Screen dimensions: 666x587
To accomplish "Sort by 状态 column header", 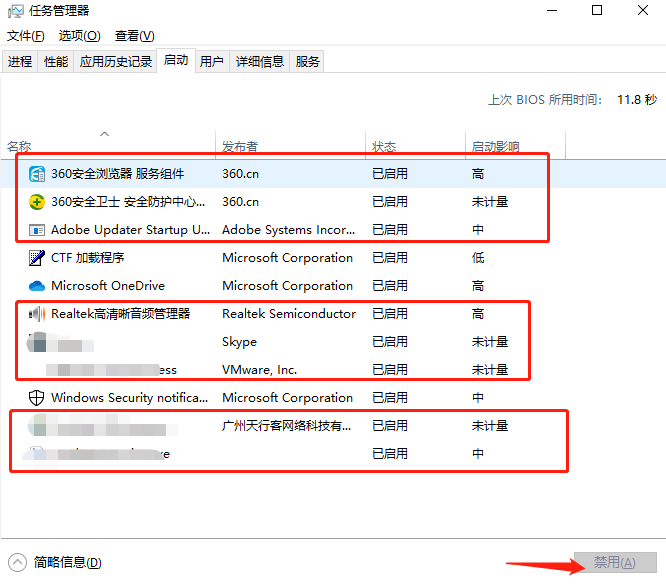I will [384, 147].
